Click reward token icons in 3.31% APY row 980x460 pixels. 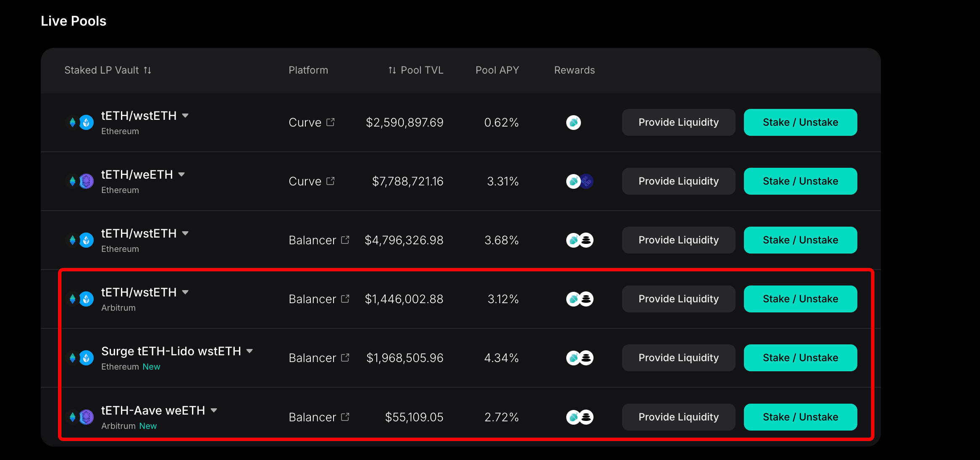click(x=580, y=181)
